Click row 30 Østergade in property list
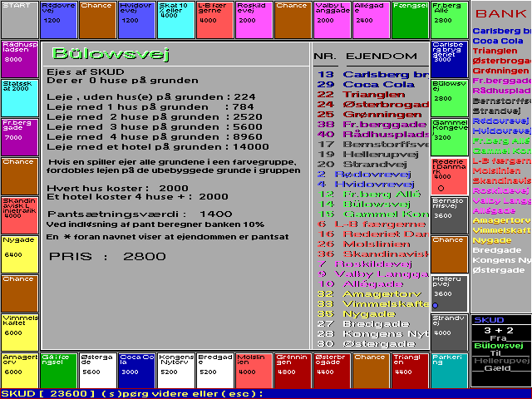Viewport: 532px width, 399px height. tap(366, 344)
